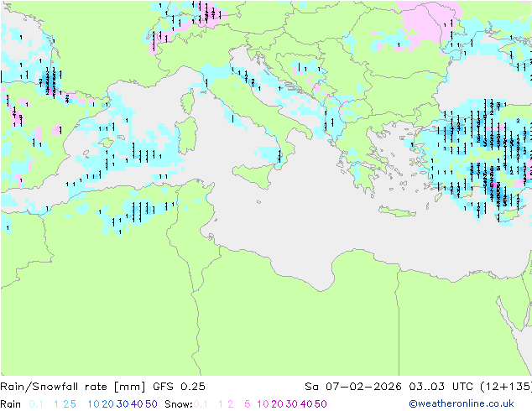532x411 pixels.
Task: Select the Rain 0.1 legend value
Action: [36, 404]
